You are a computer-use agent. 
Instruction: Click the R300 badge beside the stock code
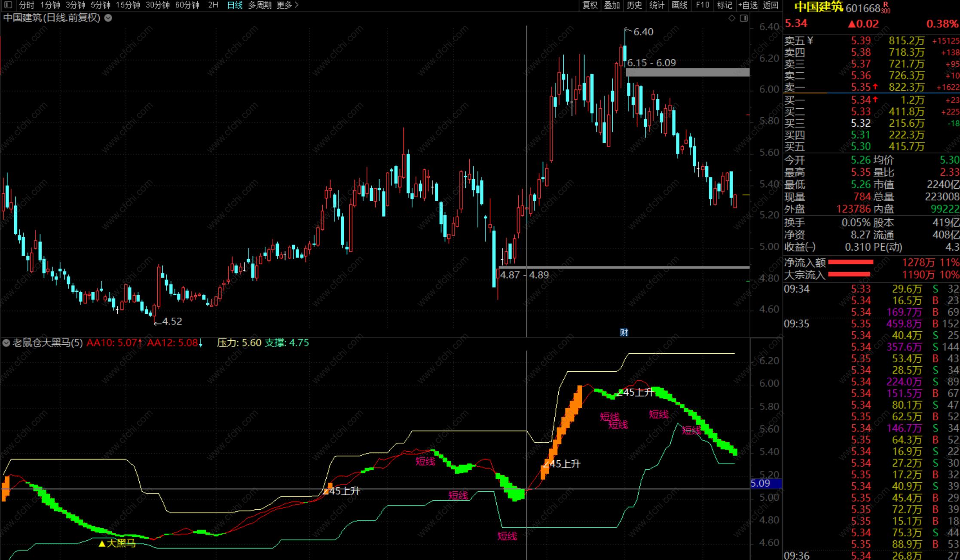tap(886, 7)
